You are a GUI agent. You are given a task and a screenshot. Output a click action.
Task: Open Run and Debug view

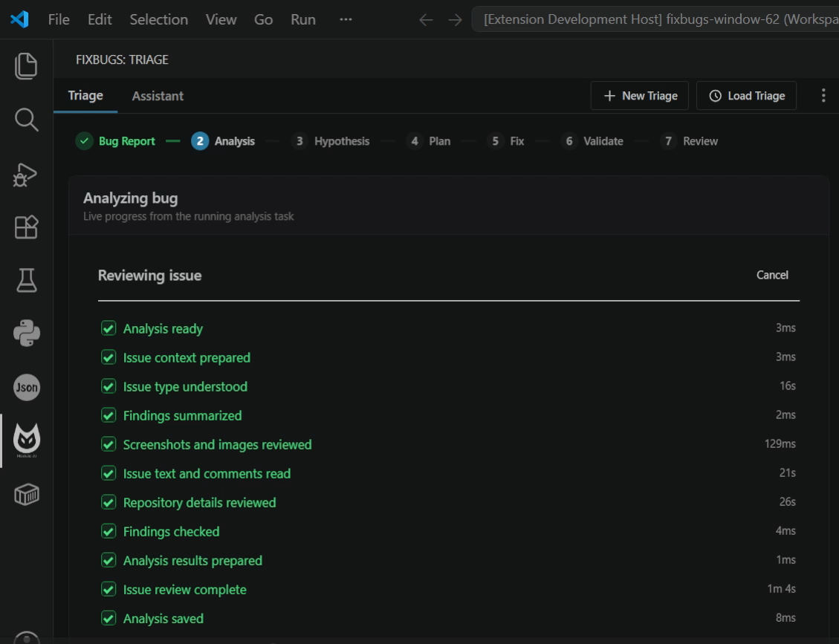pos(26,174)
